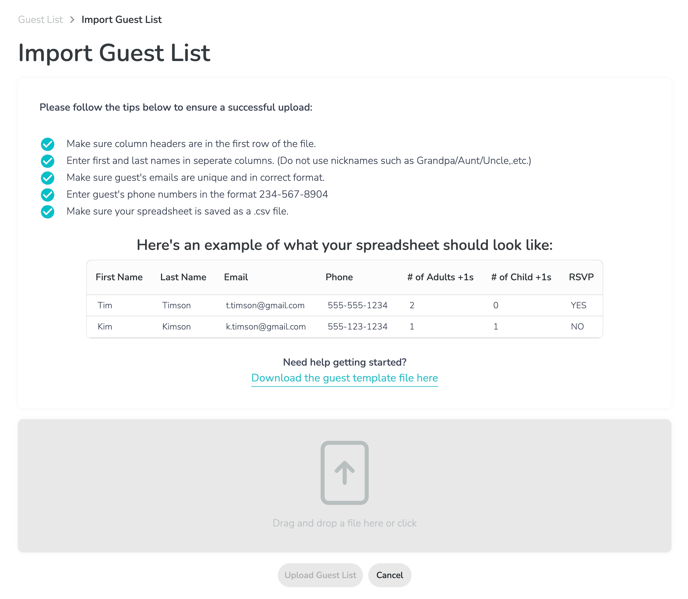Go back to Guest List breadcrumb
The width and height of the screenshot is (688, 599).
tap(40, 20)
